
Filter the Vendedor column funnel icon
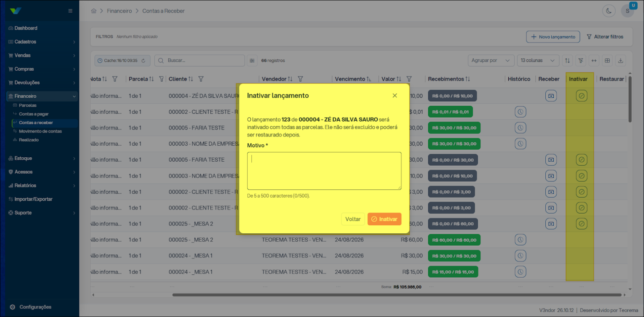[300, 79]
